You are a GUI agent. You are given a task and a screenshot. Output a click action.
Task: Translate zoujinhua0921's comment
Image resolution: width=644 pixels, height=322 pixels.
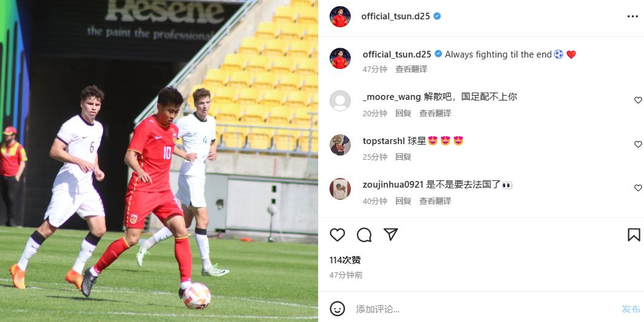click(x=435, y=201)
